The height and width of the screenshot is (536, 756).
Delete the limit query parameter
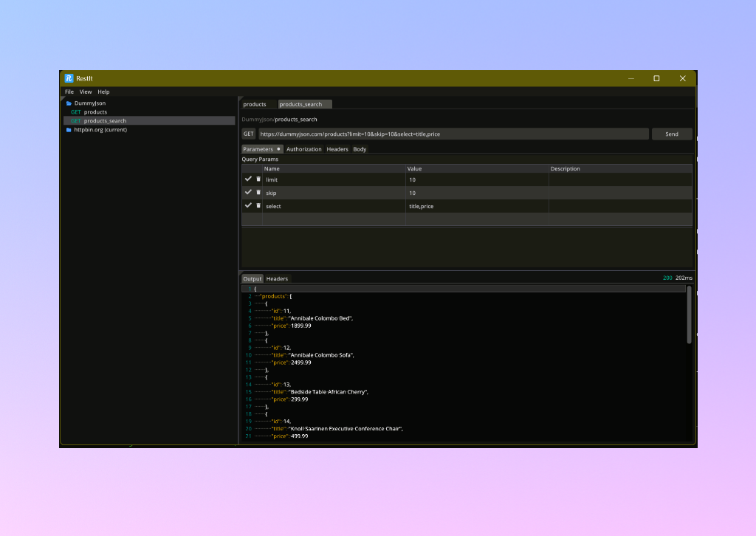pyautogui.click(x=258, y=179)
